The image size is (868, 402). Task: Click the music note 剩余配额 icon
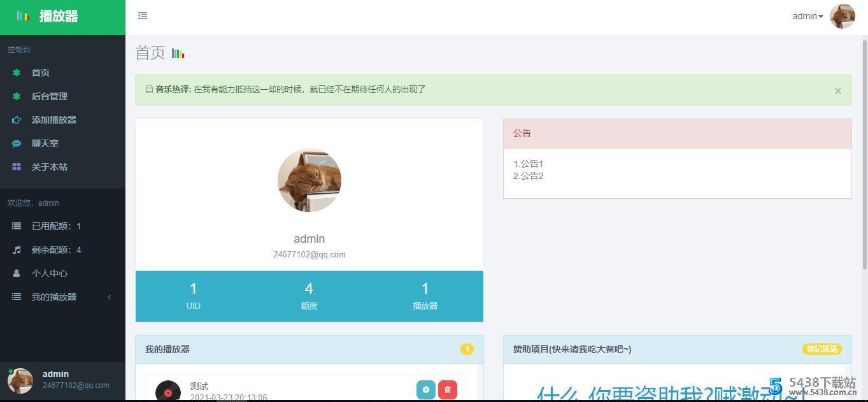point(16,249)
